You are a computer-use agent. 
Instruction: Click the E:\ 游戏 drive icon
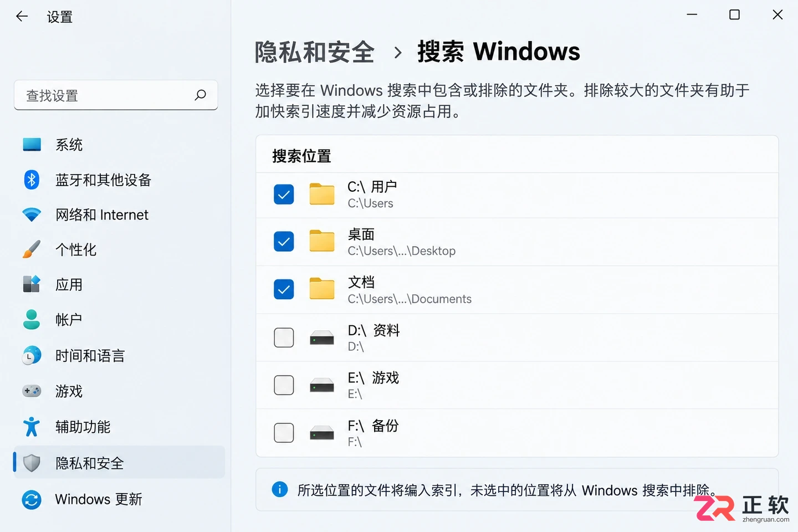(322, 385)
